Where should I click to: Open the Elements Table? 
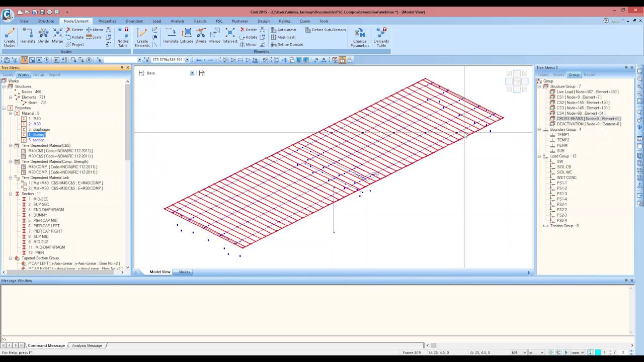(381, 37)
